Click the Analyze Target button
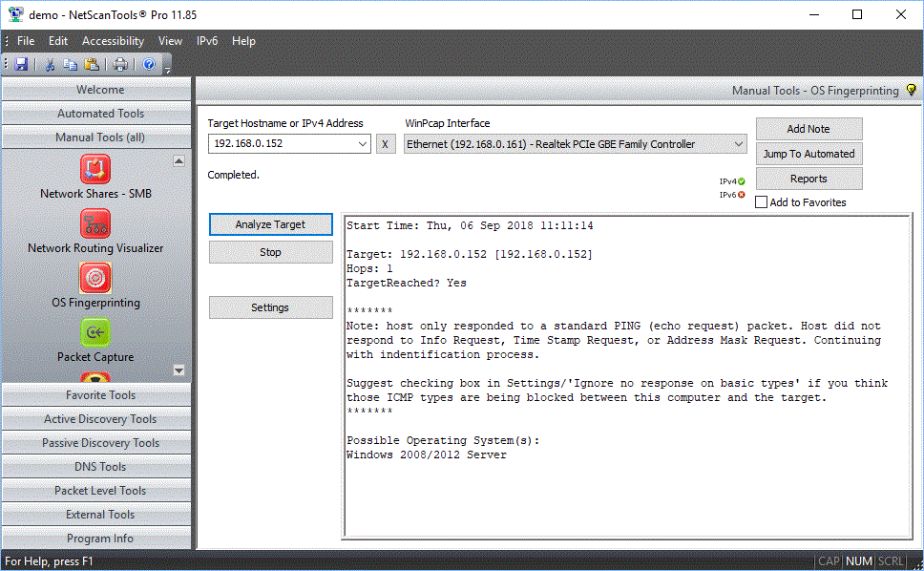 (x=270, y=224)
